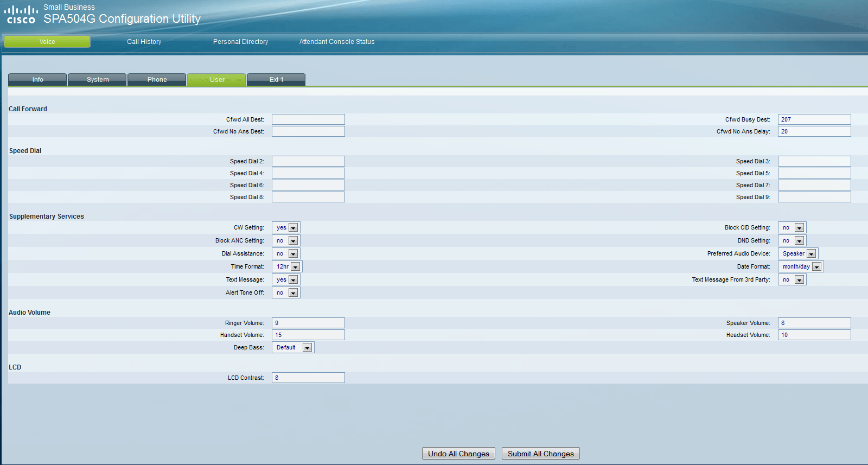This screenshot has width=868, height=465.
Task: Click the Cfwd No Ans Dest field
Action: (x=308, y=131)
